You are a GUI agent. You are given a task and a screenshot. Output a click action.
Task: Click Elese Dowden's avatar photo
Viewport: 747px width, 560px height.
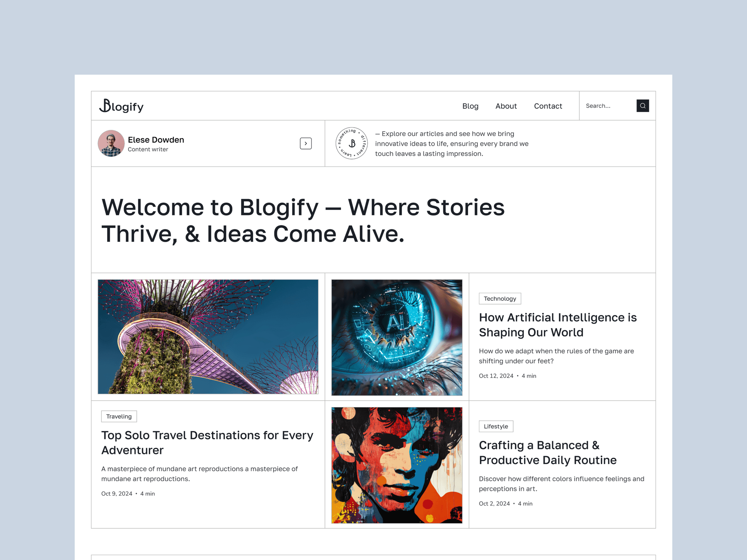pos(111,143)
